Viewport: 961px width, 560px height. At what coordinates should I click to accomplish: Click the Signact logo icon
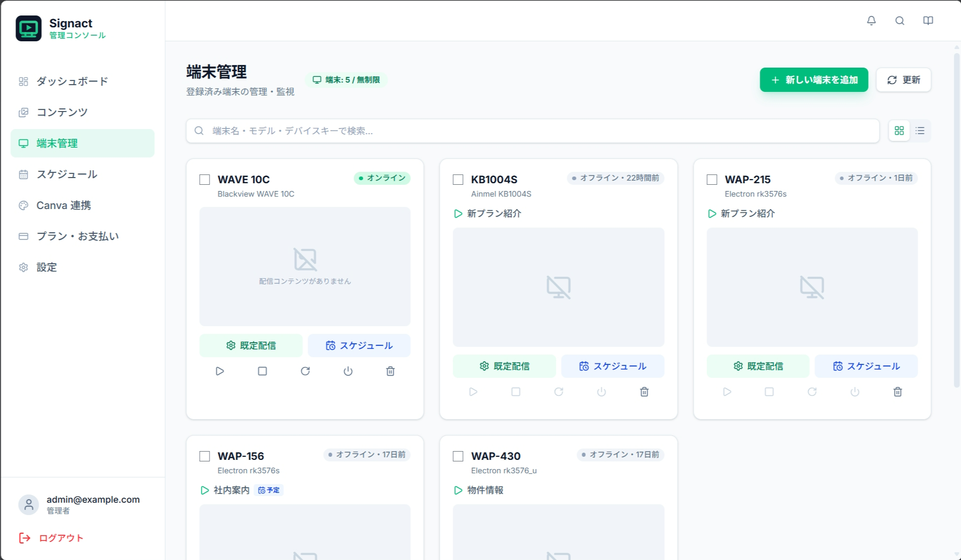(x=28, y=28)
